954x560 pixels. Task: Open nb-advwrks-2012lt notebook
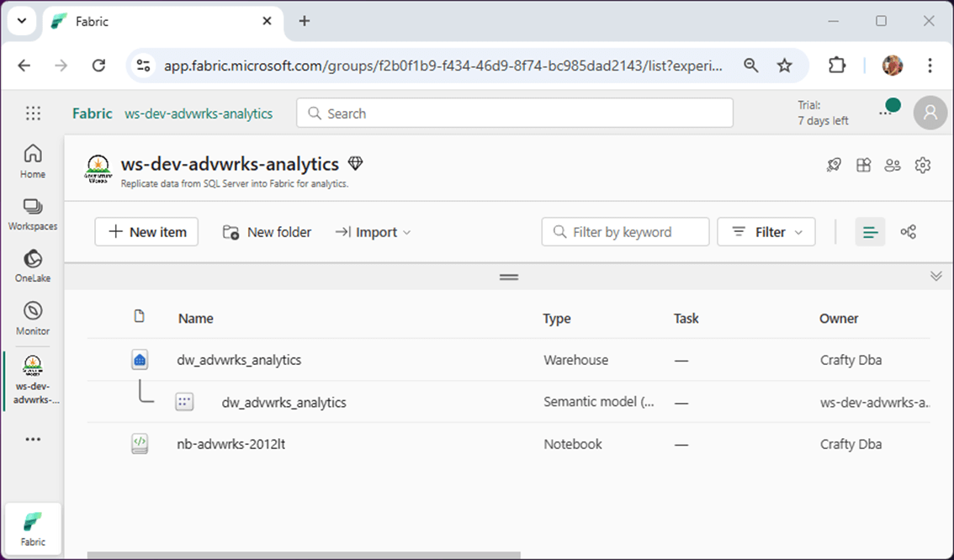coord(231,444)
